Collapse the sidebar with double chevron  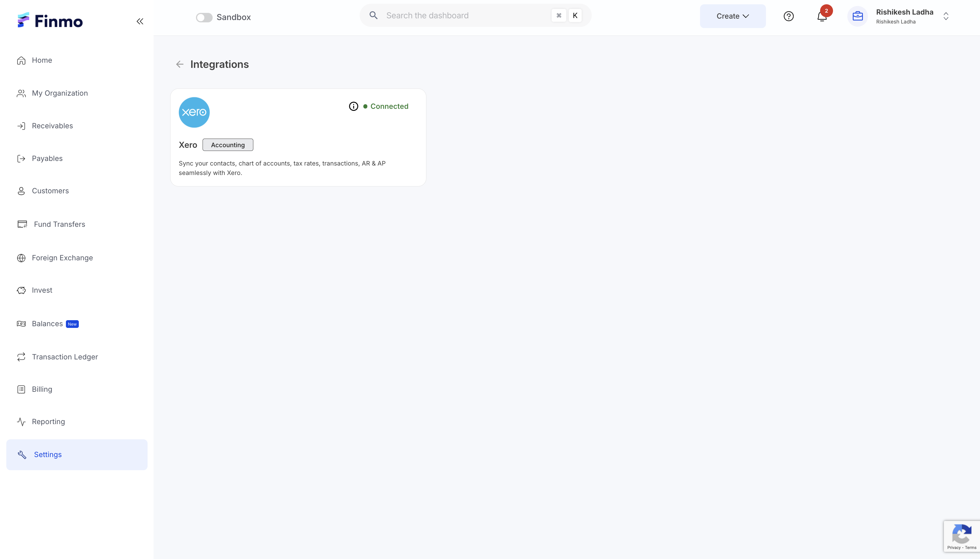[140, 21]
